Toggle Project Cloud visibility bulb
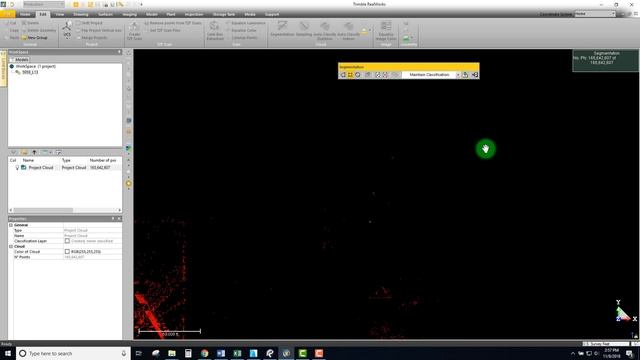 pyautogui.click(x=17, y=168)
